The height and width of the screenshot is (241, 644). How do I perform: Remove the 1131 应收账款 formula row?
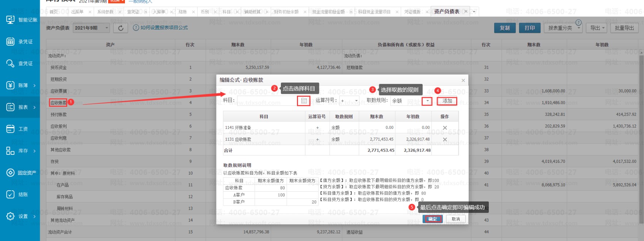coord(445,139)
